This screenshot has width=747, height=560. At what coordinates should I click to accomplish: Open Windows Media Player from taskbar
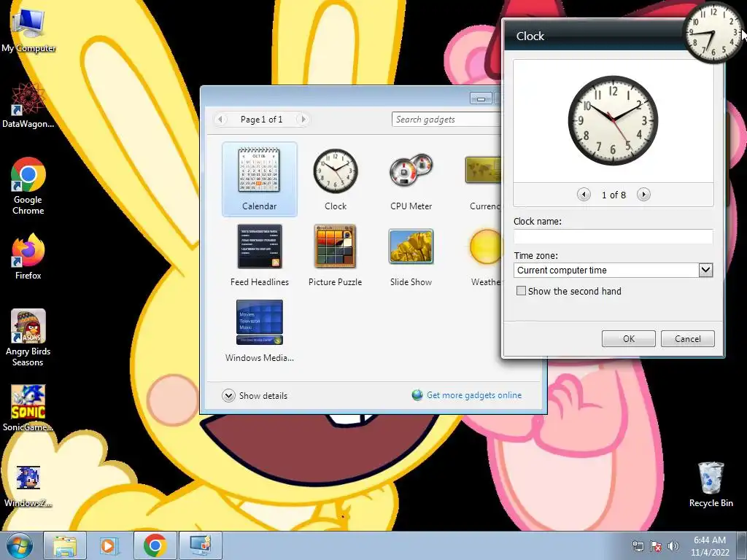108,545
